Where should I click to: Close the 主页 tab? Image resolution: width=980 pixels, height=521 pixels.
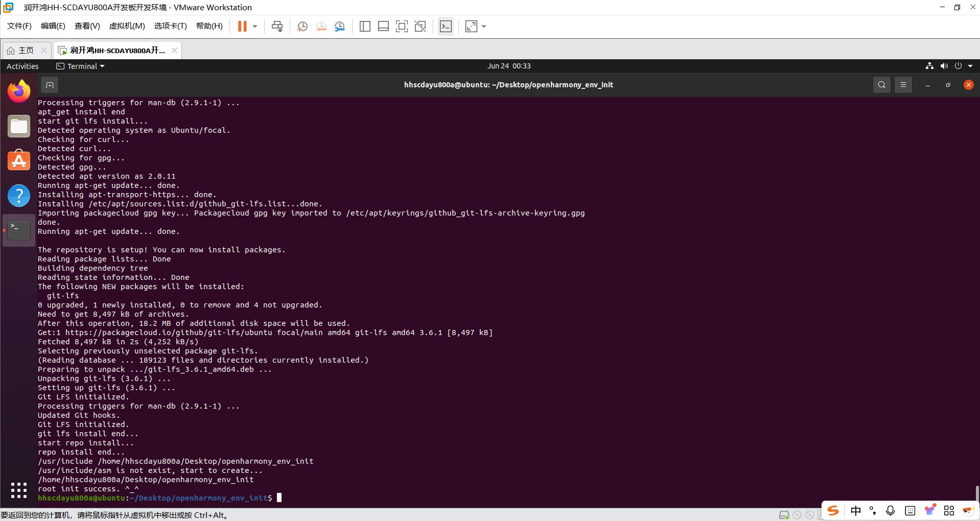point(44,50)
